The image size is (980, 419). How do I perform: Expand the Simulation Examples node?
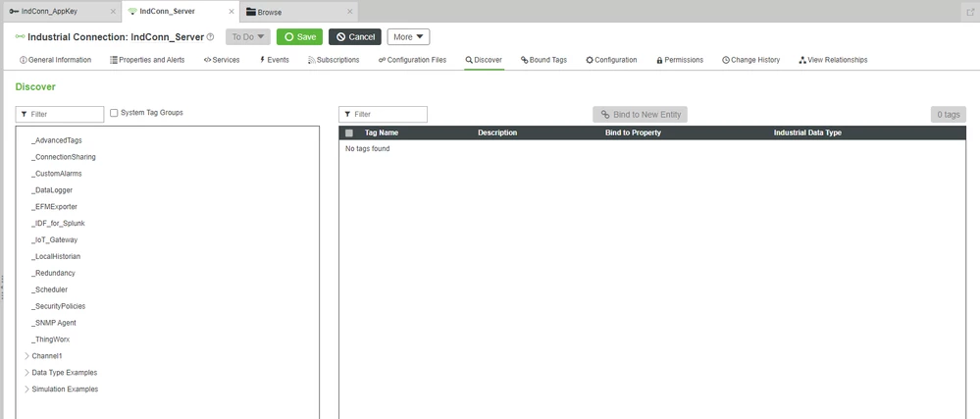[x=26, y=389]
